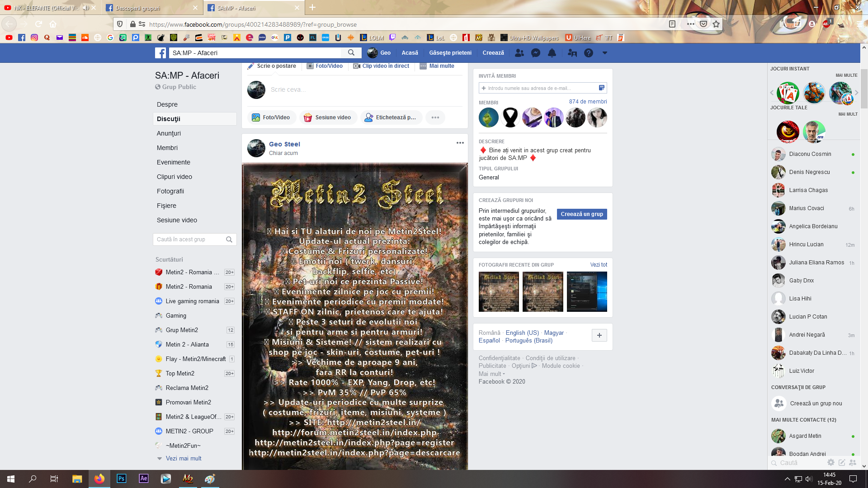Image resolution: width=868 pixels, height=488 pixels.
Task: Expand 'Vezi mai mult' shortcuts list
Action: pos(183,458)
